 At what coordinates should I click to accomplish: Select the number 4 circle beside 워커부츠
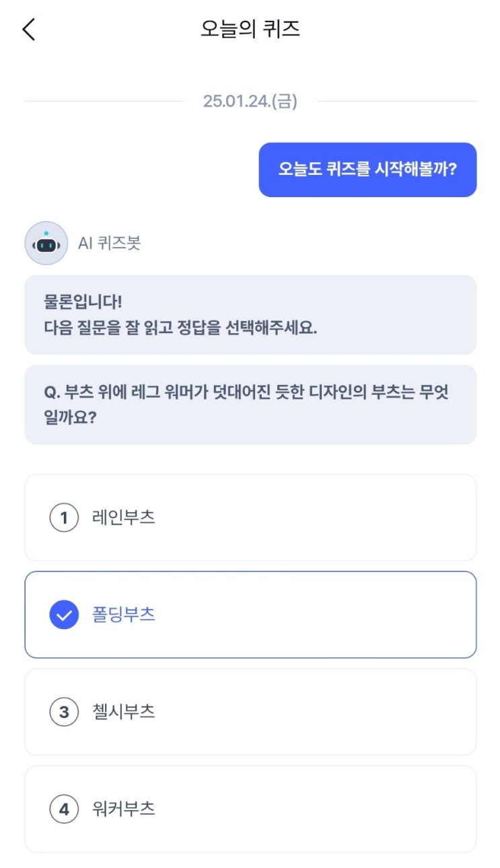[x=64, y=808]
